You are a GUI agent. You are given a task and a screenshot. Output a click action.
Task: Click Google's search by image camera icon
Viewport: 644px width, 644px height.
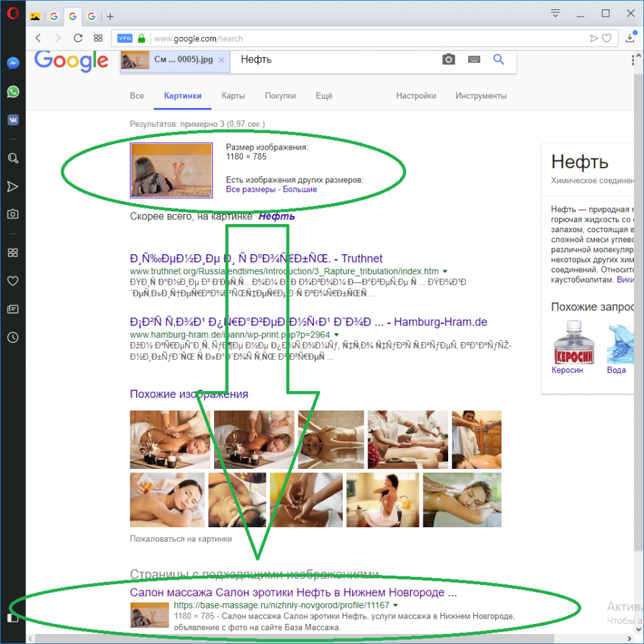tap(449, 60)
